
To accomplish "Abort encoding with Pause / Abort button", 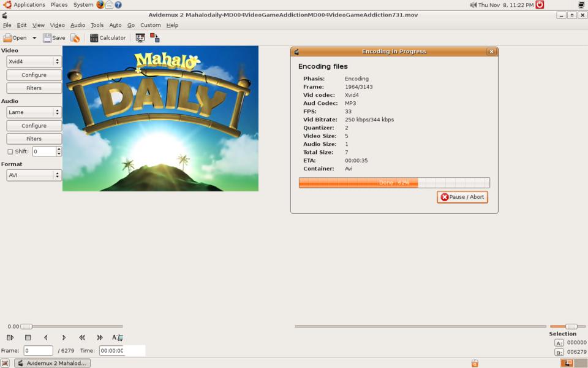I will 462,197.
